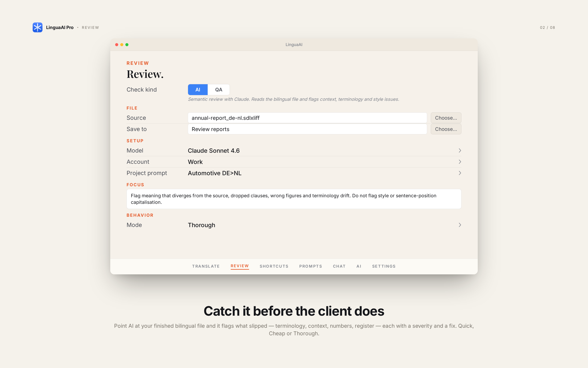Screen dimensions: 588x368
Task: Choose a Source file with Choose button
Action: click(446, 118)
